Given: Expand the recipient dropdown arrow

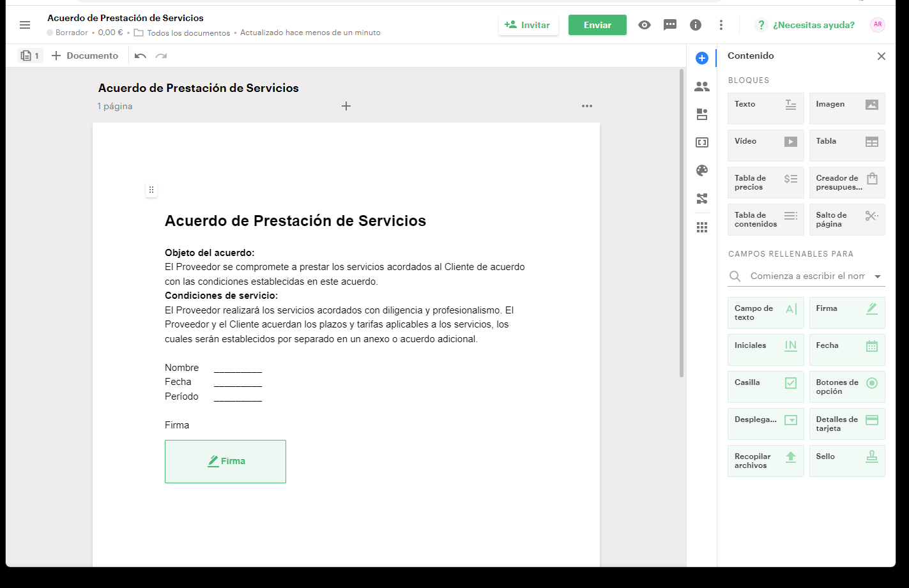Looking at the screenshot, I should coord(878,276).
